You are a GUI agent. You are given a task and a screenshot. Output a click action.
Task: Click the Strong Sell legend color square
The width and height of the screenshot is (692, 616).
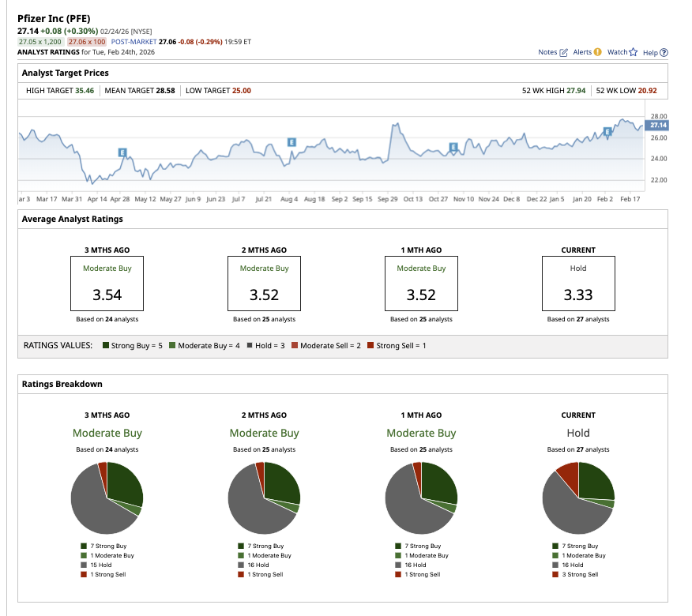[x=370, y=346]
